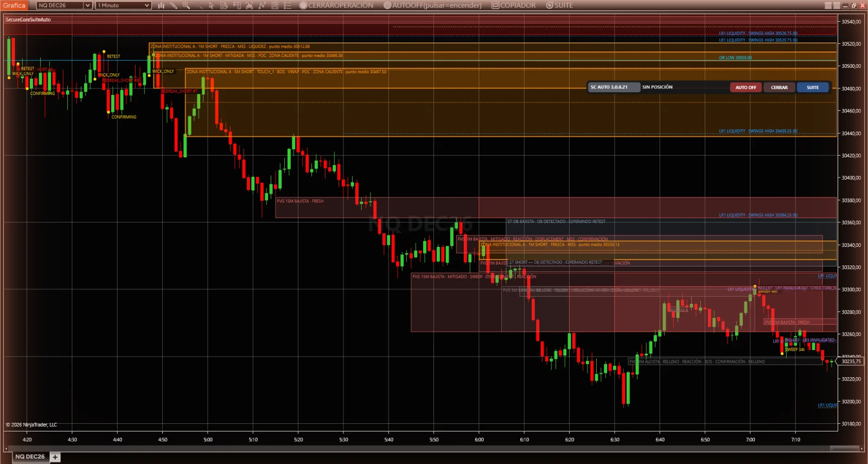Restore the chart window size
This screenshot has width=868, height=464.
(854, 5)
